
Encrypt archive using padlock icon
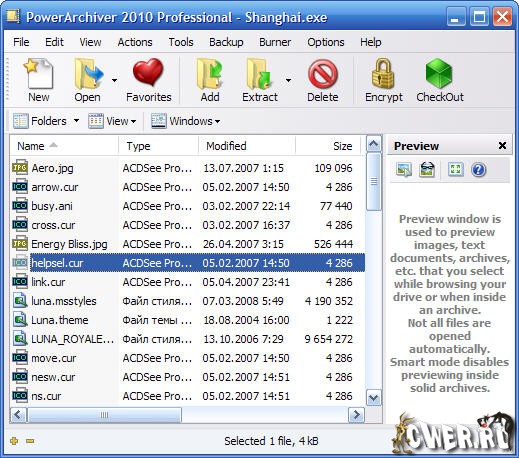point(383,74)
